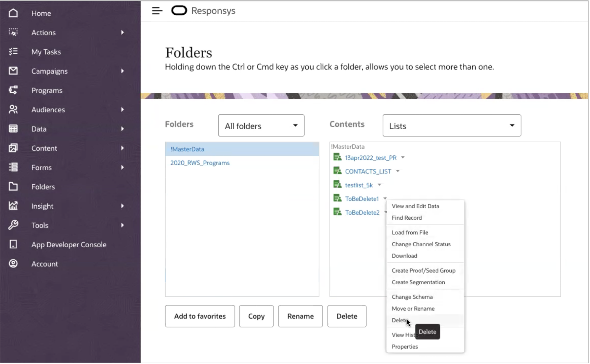Click the Add to favorites button
The image size is (590, 364).
point(200,316)
